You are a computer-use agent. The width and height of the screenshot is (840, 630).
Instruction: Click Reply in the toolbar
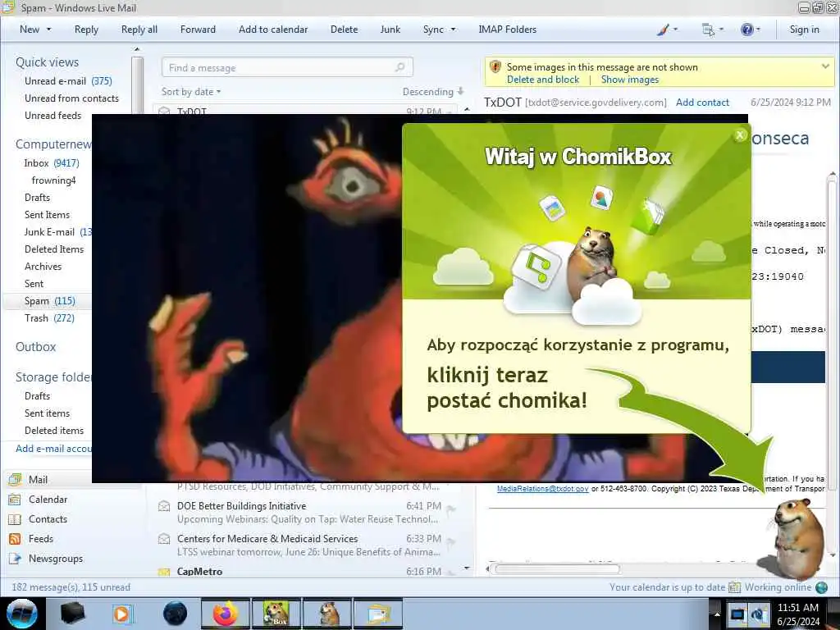click(86, 30)
